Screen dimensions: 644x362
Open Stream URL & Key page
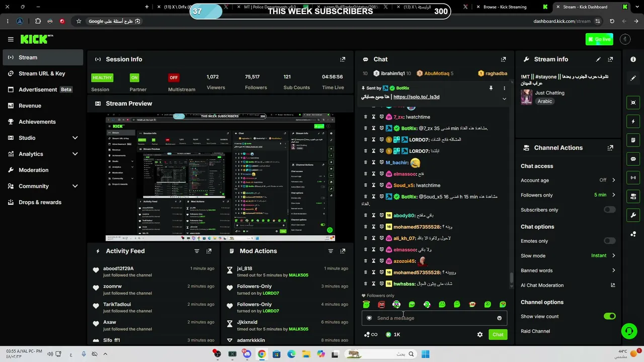pos(43,73)
